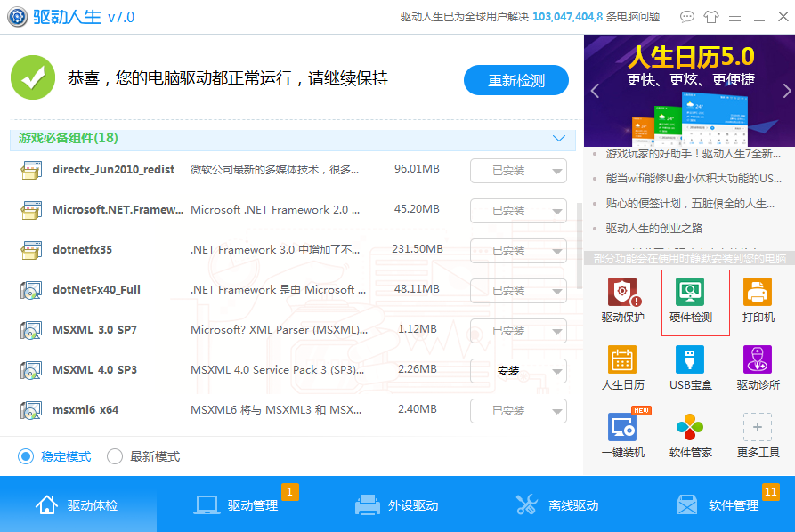The height and width of the screenshot is (532, 795).
Task: Open 软件管家 software manager icon
Action: tap(690, 436)
